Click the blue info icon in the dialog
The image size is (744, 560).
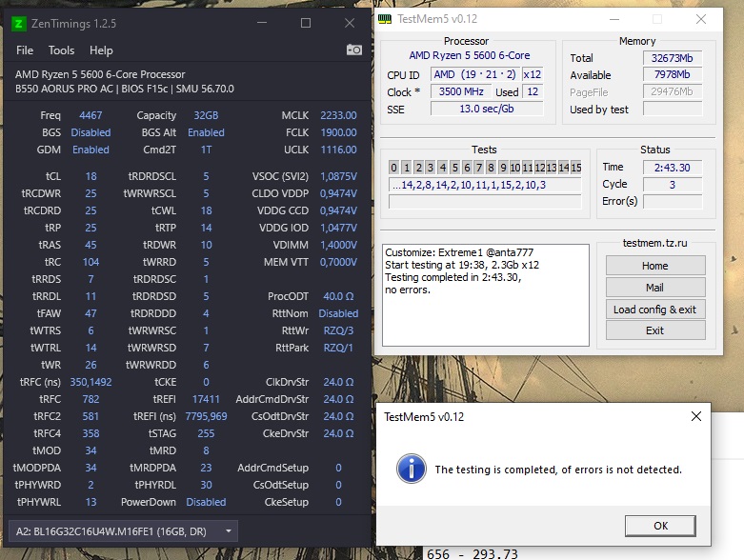click(x=411, y=469)
